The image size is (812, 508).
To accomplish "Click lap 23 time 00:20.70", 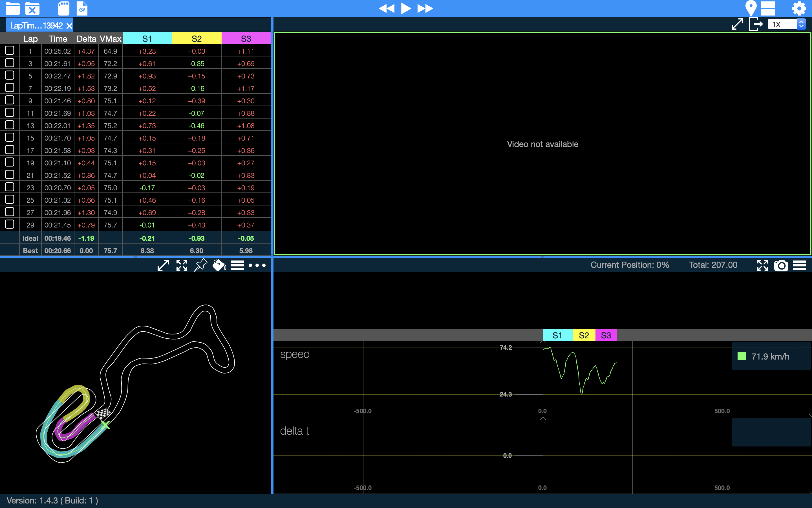I will coord(58,188).
